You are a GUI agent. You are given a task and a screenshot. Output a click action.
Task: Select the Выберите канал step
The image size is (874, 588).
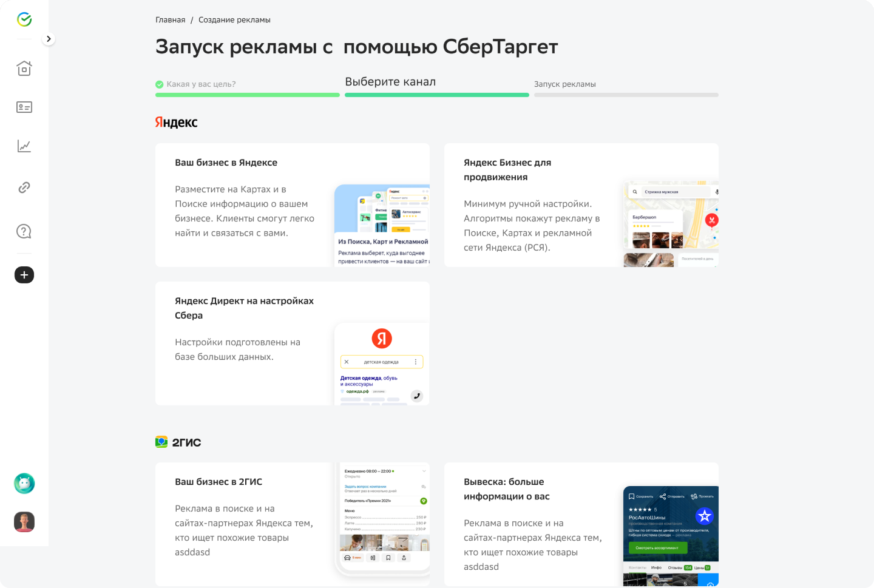[x=390, y=82]
